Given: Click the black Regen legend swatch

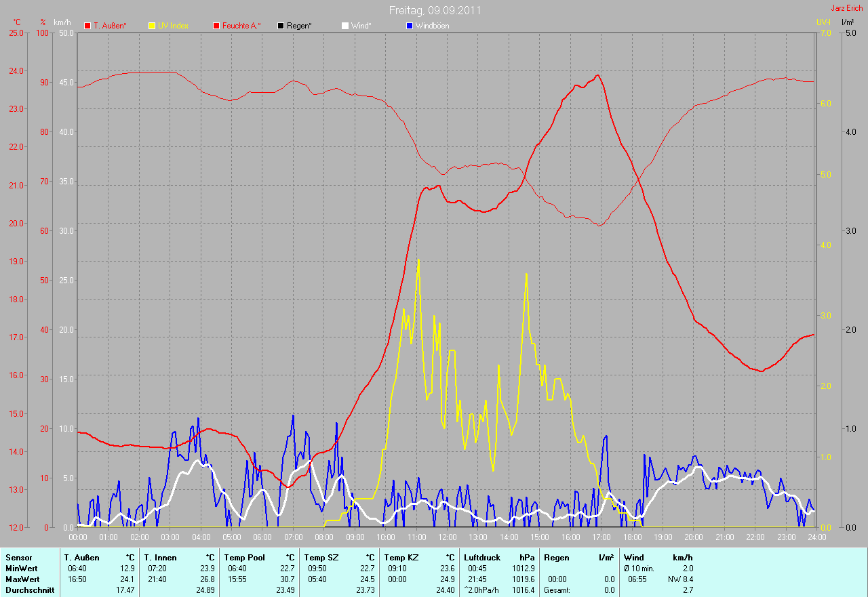Looking at the screenshot, I should tap(281, 26).
